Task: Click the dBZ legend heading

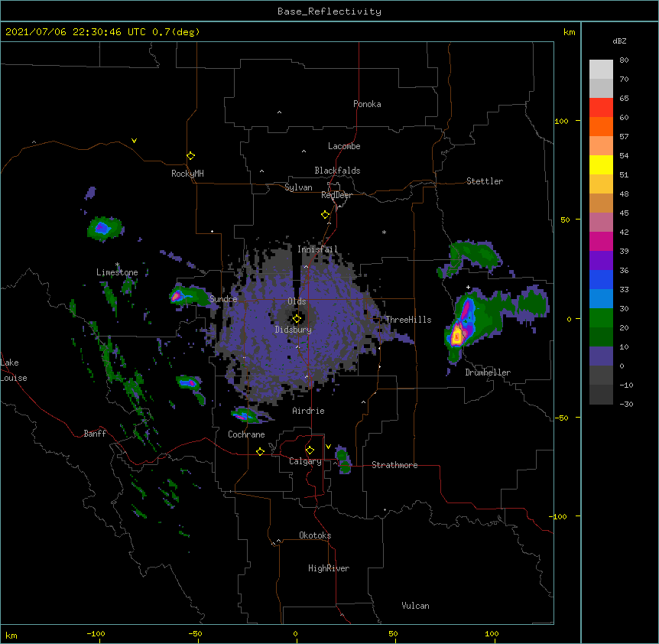Action: [619, 41]
